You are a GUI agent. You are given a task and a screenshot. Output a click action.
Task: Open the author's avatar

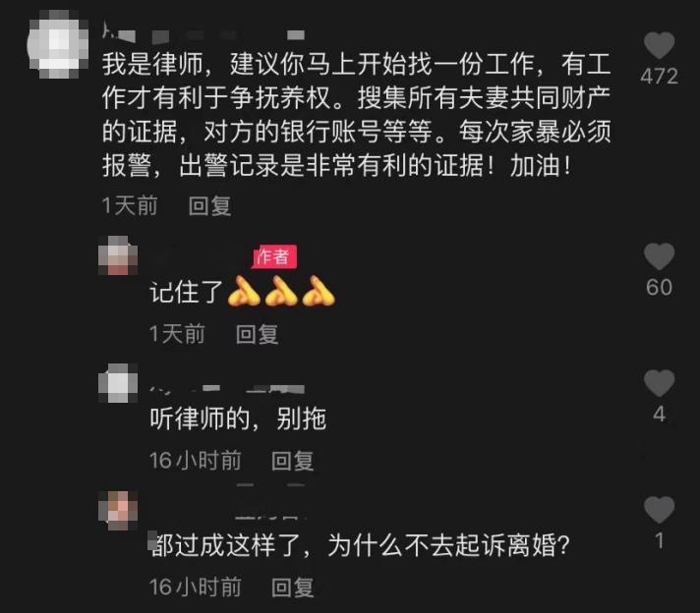[x=118, y=255]
